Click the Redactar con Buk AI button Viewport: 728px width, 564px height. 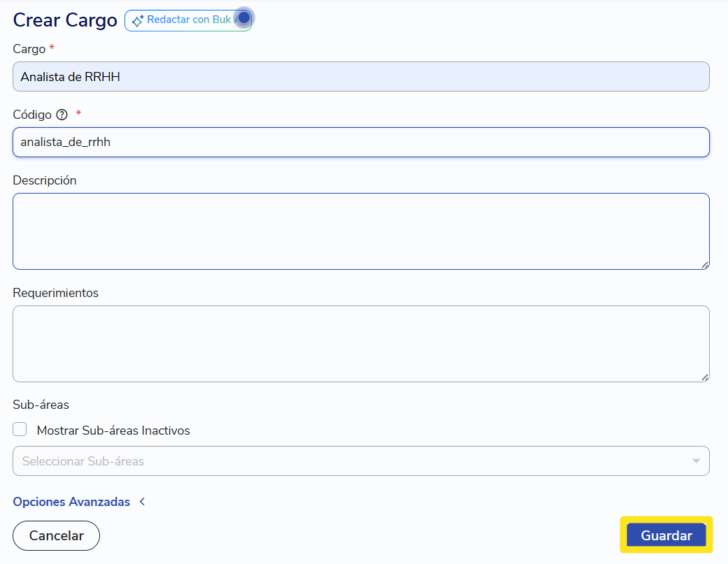(x=188, y=20)
